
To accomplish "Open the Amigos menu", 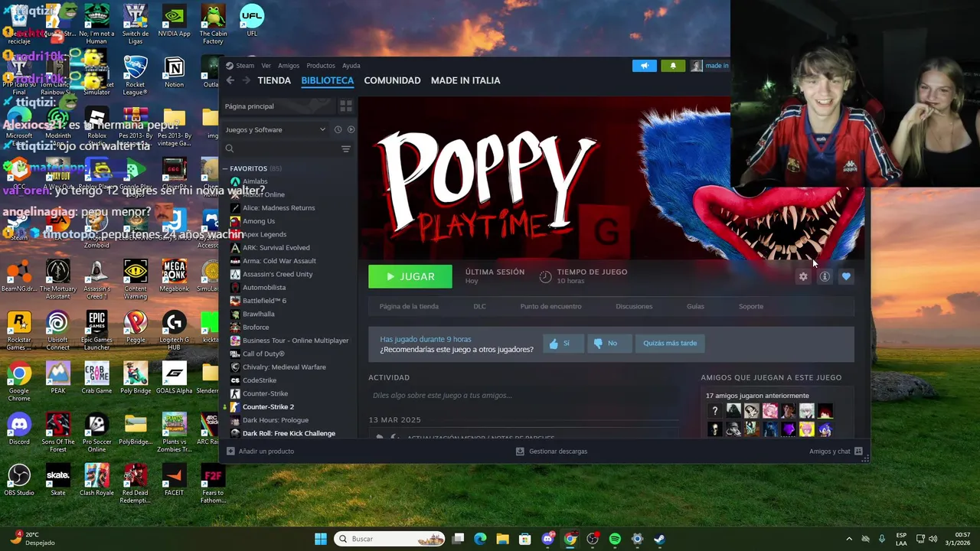I will coord(289,66).
